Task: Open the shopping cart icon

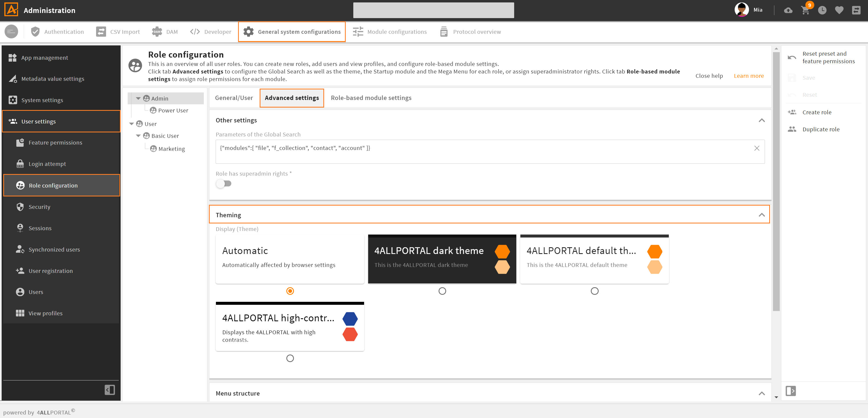Action: tap(805, 11)
